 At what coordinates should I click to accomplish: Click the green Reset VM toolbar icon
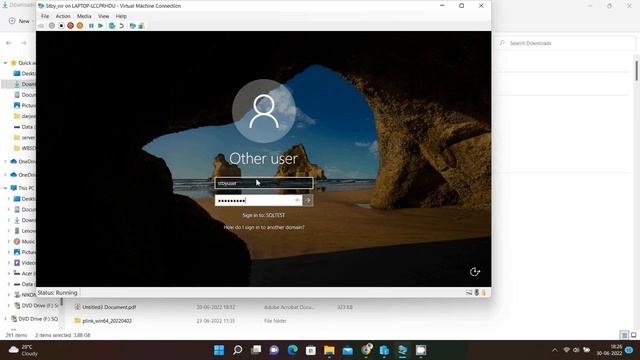[x=100, y=26]
